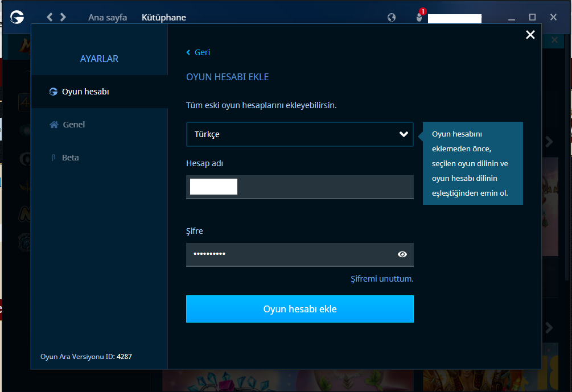Maximize the Gameforge client window
Screen dimensions: 572x392
(x=532, y=17)
